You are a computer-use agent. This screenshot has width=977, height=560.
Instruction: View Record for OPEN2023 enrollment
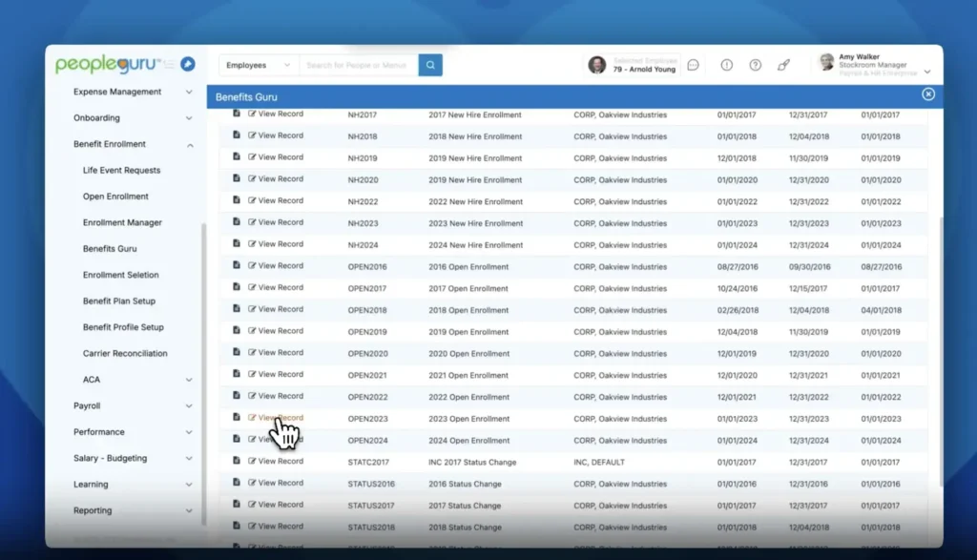click(276, 418)
